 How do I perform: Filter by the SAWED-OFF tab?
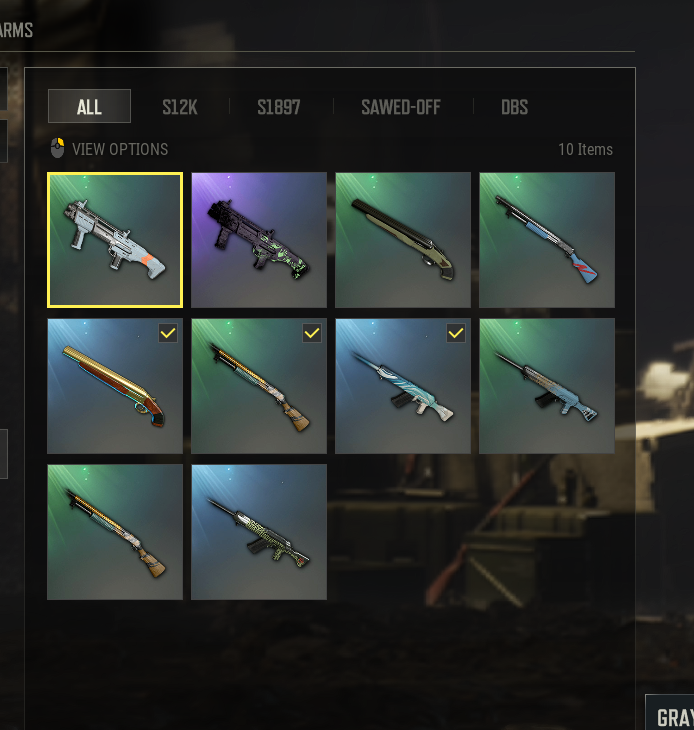click(x=401, y=107)
